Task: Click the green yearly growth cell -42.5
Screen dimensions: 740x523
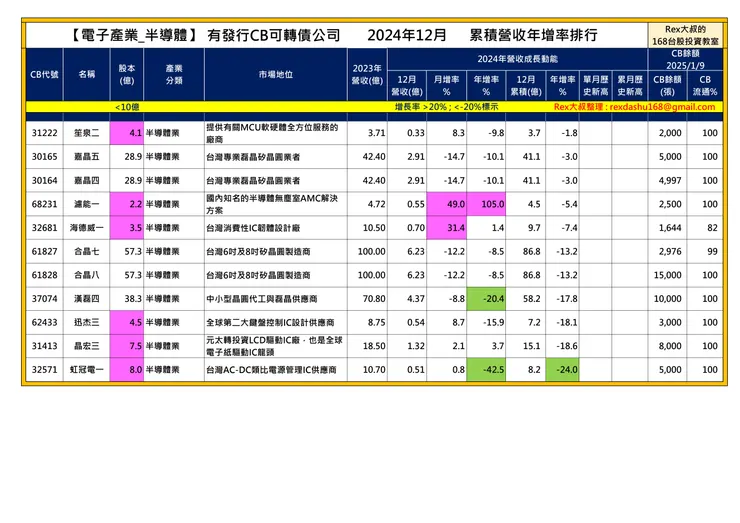Action: 486,370
